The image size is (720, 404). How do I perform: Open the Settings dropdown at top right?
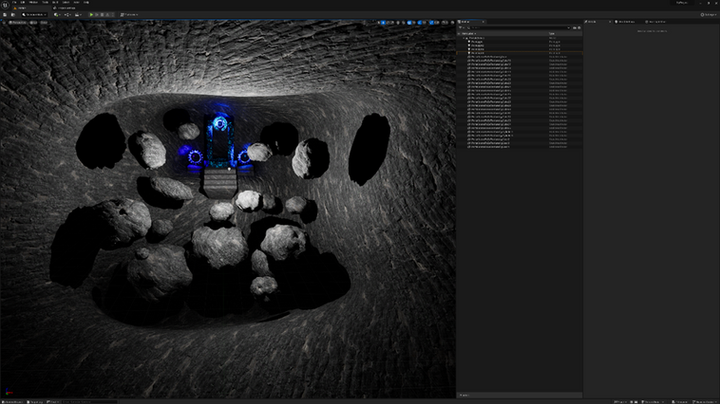point(709,15)
